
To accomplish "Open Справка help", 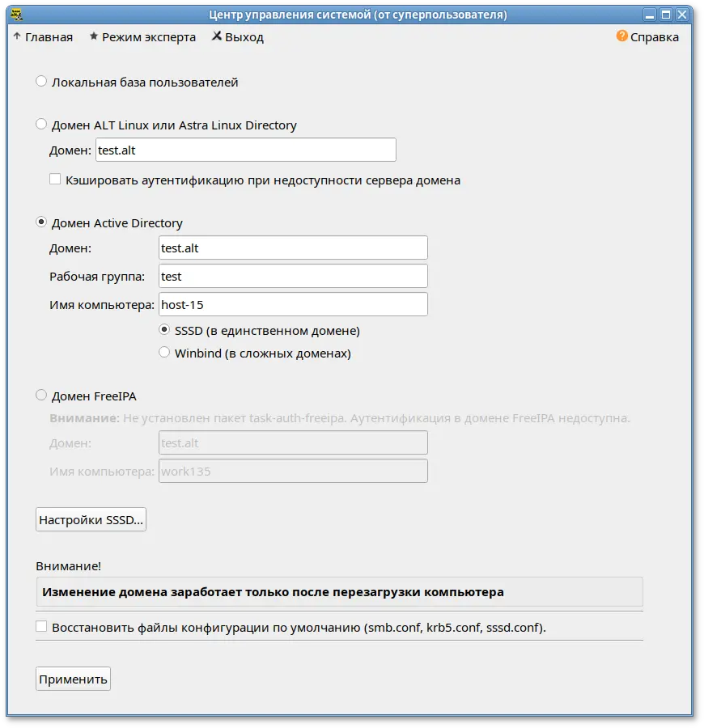I will 647,37.
